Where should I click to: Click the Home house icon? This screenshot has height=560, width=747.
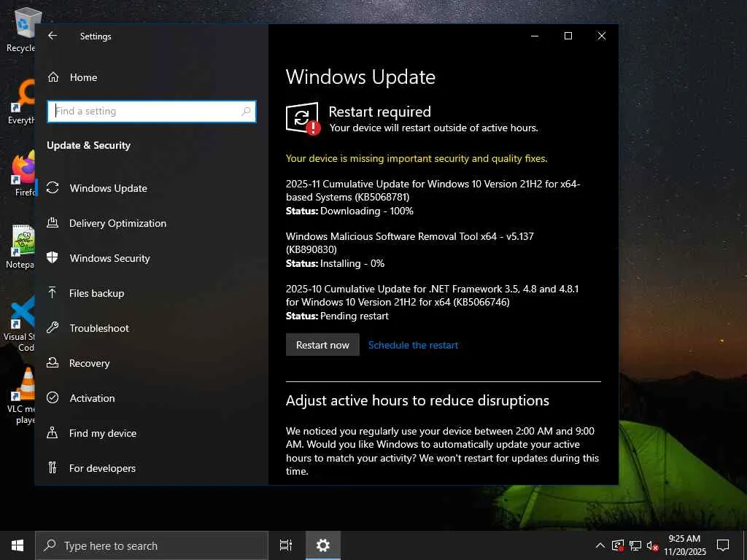click(x=53, y=77)
